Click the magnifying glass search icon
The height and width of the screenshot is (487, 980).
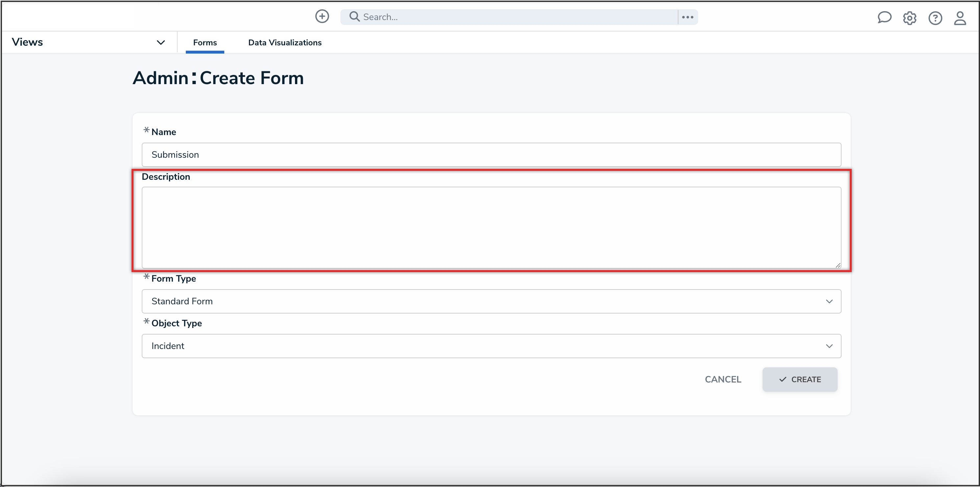(354, 17)
